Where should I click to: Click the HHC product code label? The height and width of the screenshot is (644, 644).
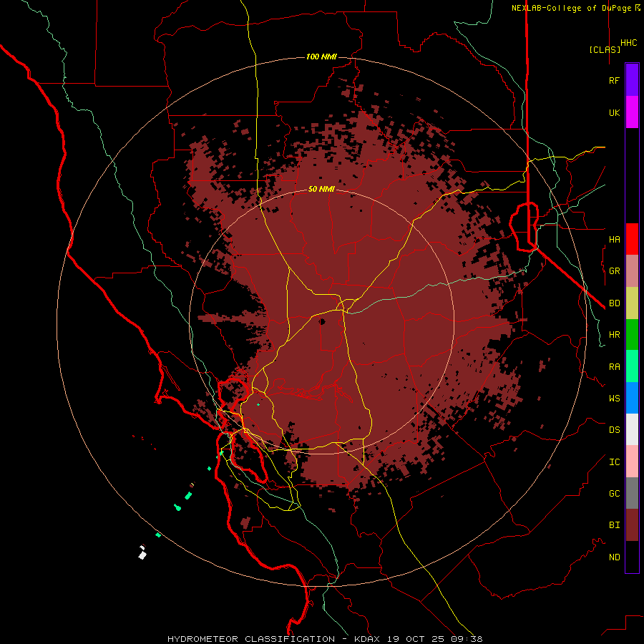coord(628,43)
